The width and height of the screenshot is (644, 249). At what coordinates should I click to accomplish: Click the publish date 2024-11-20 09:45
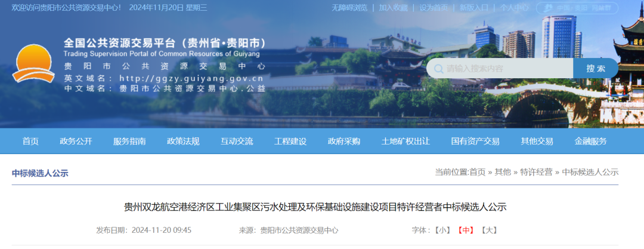(162, 230)
